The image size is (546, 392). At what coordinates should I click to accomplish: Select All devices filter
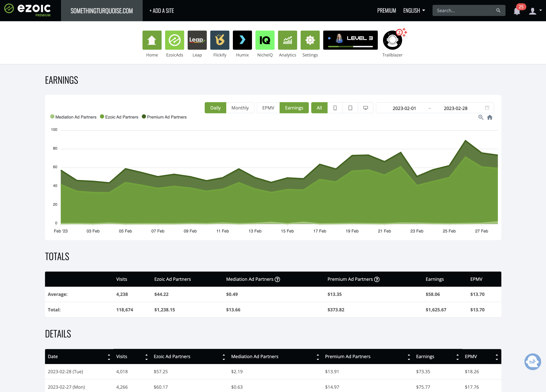tap(319, 108)
